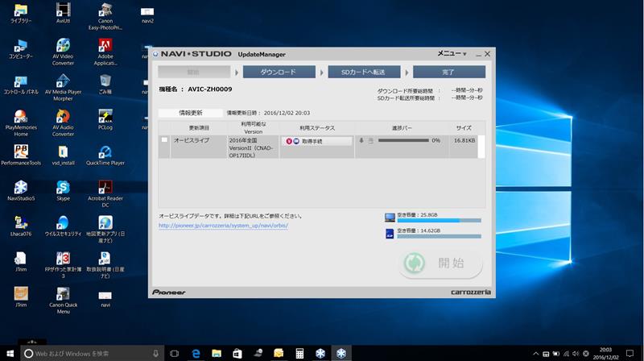Open the メニュー dropdown in NaviStudio

point(452,53)
